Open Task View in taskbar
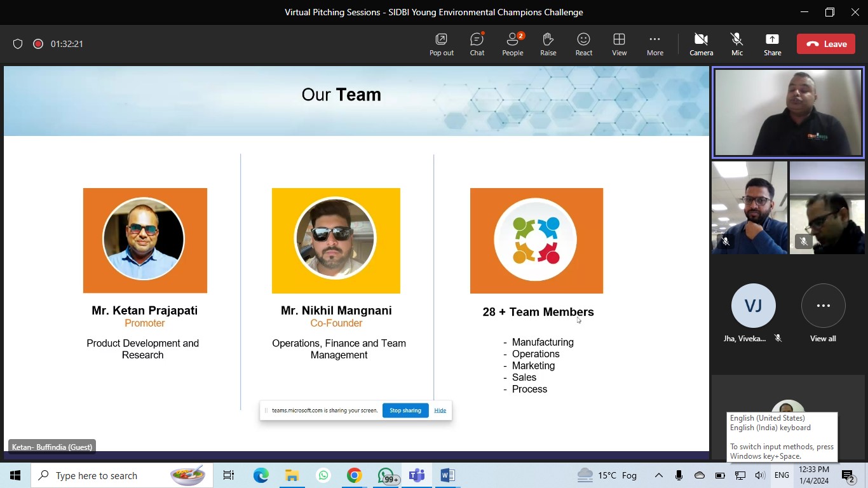This screenshot has width=868, height=488. pos(229,475)
